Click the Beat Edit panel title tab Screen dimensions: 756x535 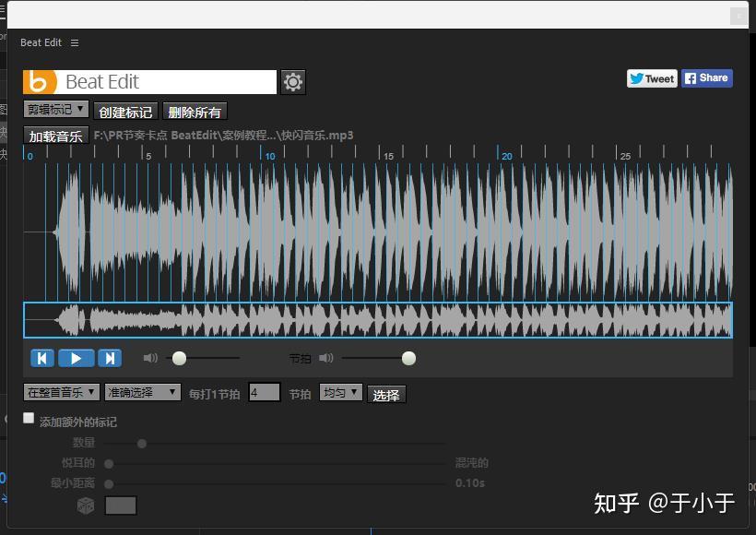coord(41,42)
